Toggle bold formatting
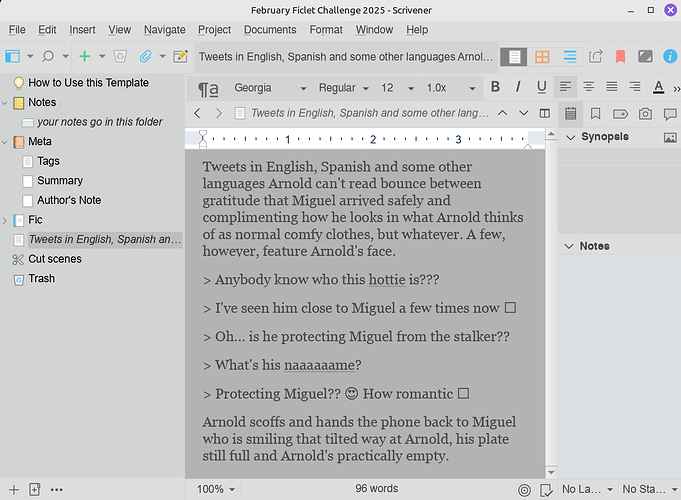 [x=495, y=88]
